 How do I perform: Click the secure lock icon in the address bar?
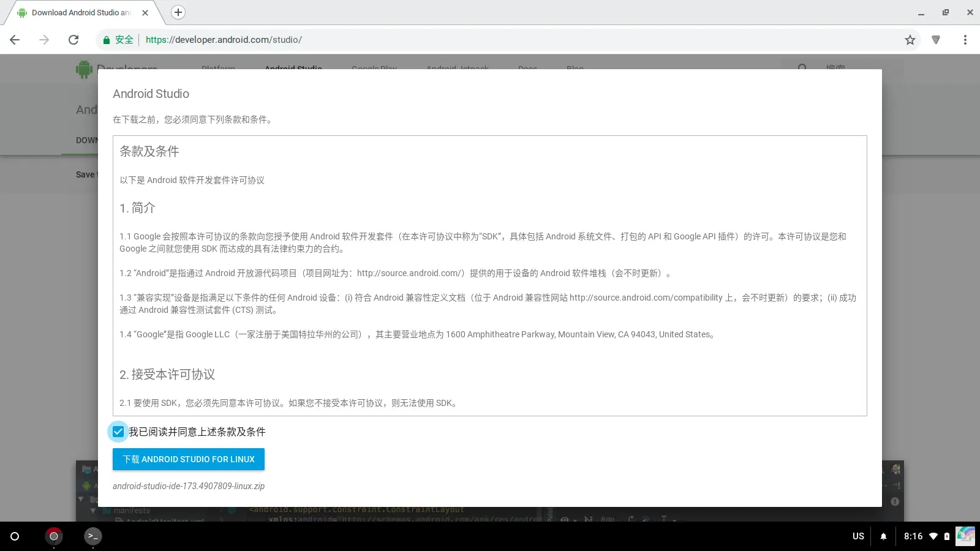107,39
